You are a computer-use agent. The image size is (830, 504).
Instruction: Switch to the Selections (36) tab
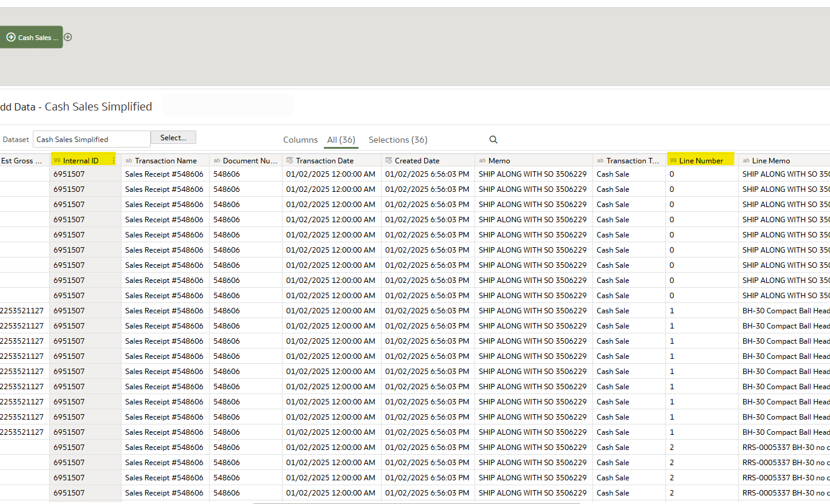tap(397, 140)
